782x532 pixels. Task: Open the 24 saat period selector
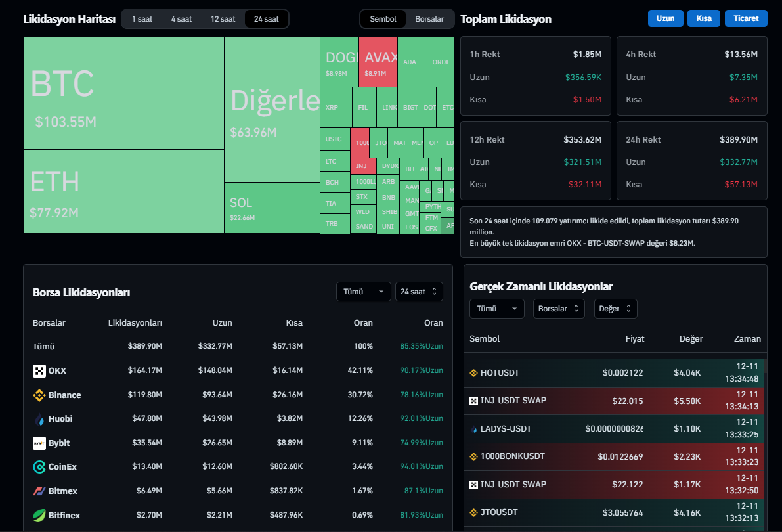pyautogui.click(x=418, y=292)
